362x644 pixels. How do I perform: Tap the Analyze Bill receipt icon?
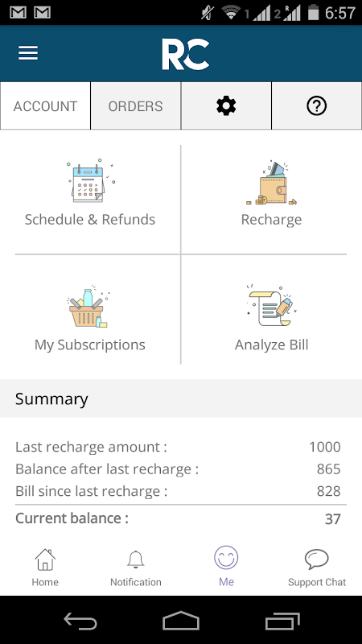(x=271, y=306)
